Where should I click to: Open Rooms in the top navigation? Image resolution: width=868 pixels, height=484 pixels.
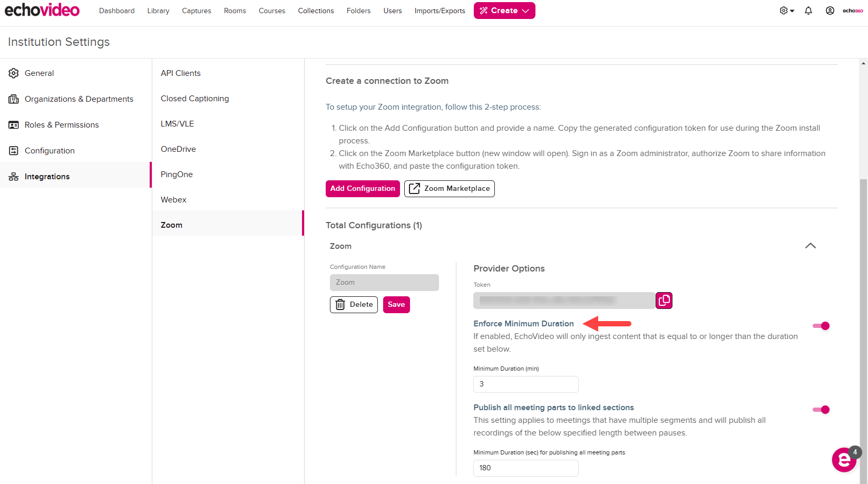coord(235,11)
